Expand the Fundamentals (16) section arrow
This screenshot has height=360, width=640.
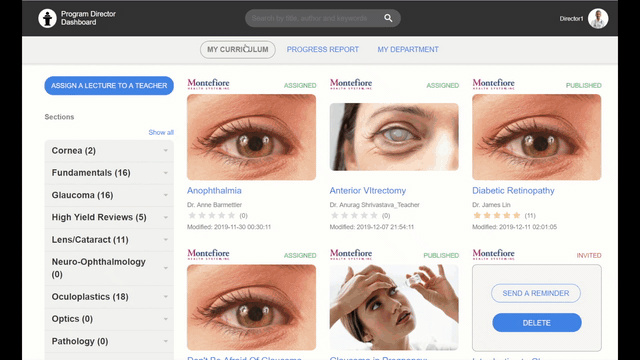coord(166,173)
